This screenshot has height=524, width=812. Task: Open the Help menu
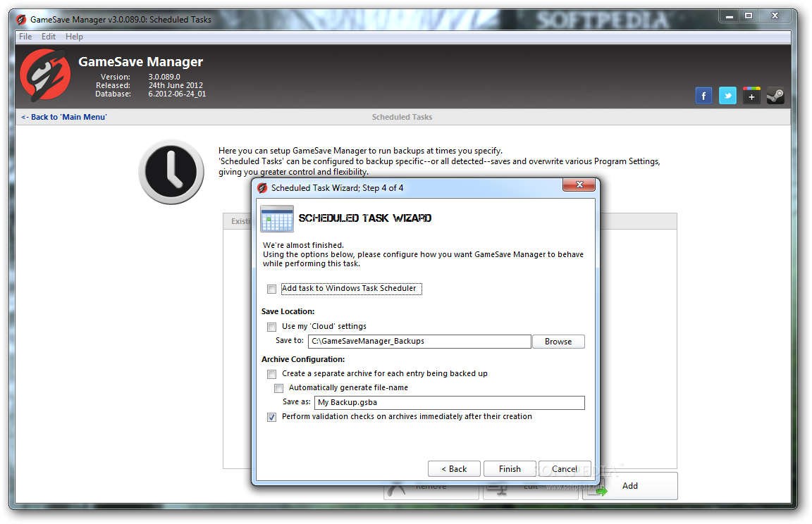[74, 37]
